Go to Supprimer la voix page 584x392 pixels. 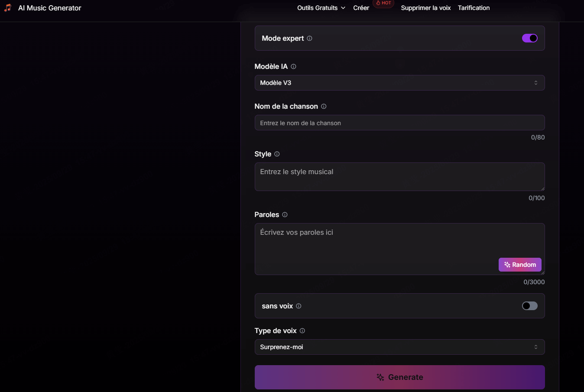425,8
